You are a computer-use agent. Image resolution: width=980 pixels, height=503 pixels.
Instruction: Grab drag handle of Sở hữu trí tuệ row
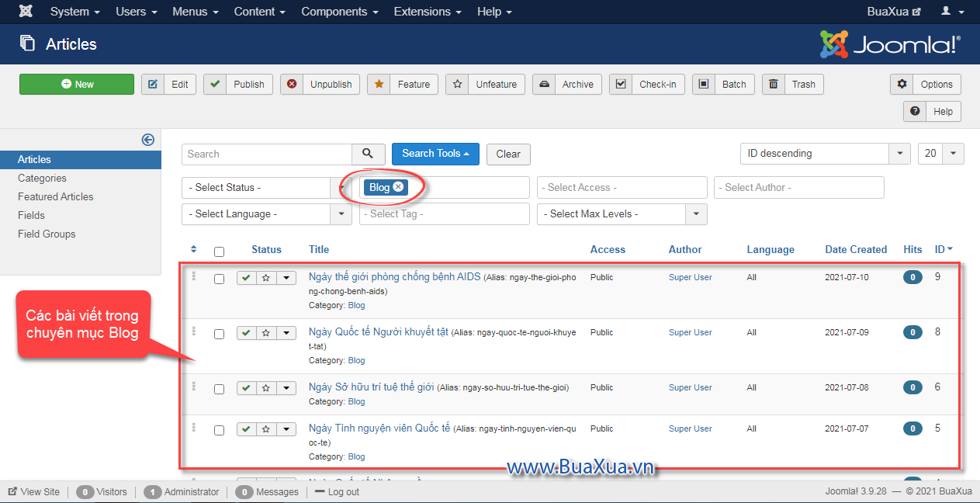[x=194, y=387]
